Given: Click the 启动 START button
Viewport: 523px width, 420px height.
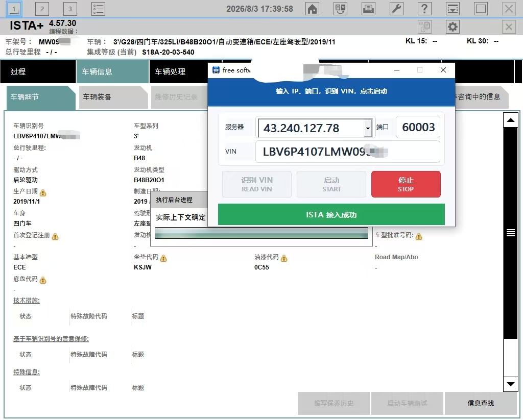Looking at the screenshot, I should click(x=331, y=184).
